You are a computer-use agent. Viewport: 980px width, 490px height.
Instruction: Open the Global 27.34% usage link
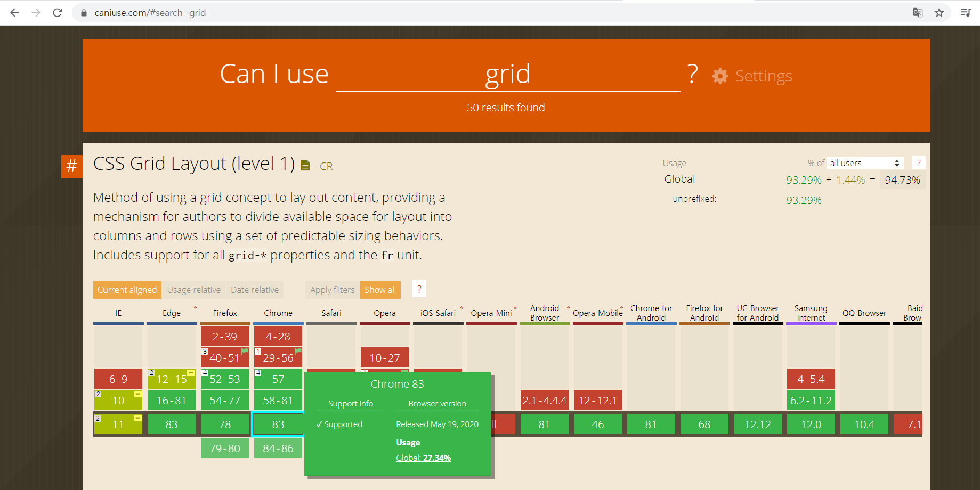(424, 458)
